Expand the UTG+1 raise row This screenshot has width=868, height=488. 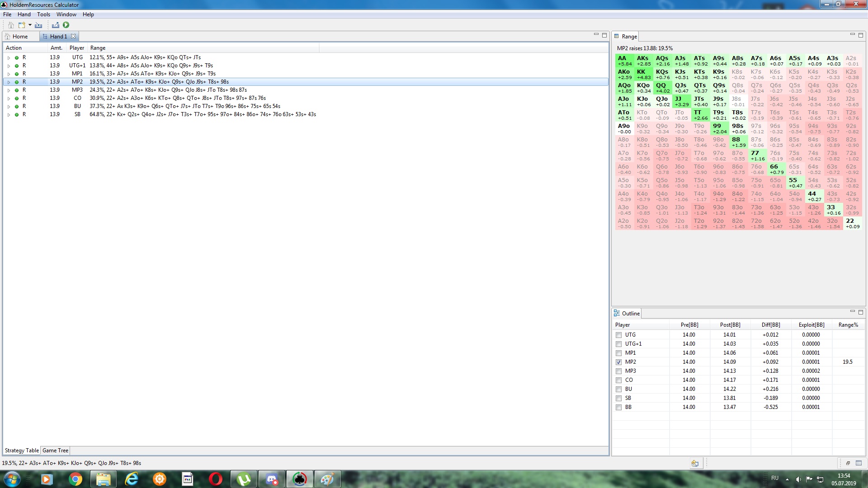[x=9, y=66]
